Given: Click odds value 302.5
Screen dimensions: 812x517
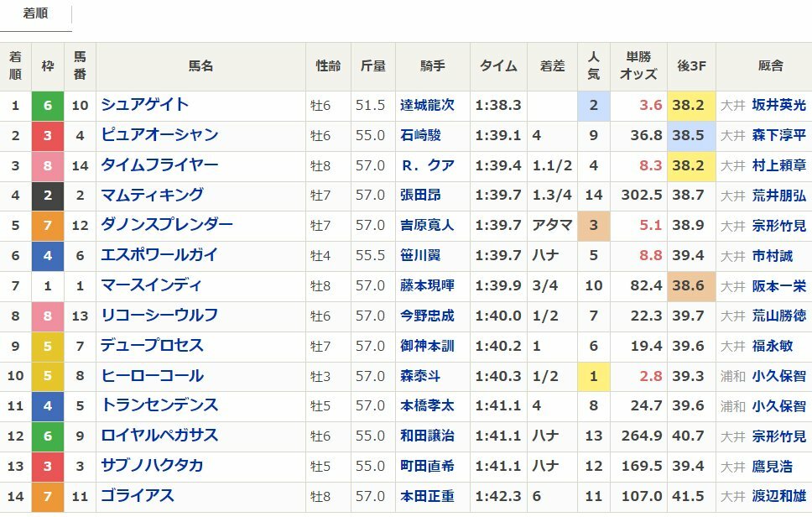Looking at the screenshot, I should 642,196.
